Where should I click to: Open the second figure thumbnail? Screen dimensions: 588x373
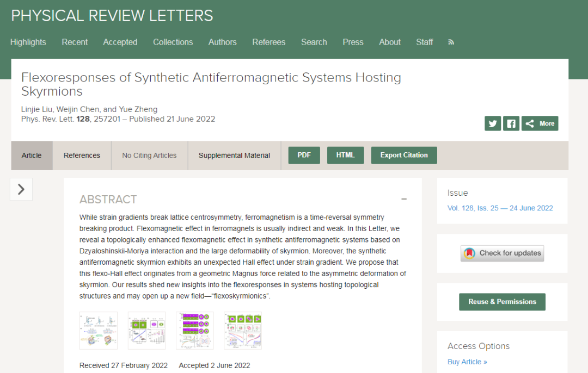pos(146,331)
